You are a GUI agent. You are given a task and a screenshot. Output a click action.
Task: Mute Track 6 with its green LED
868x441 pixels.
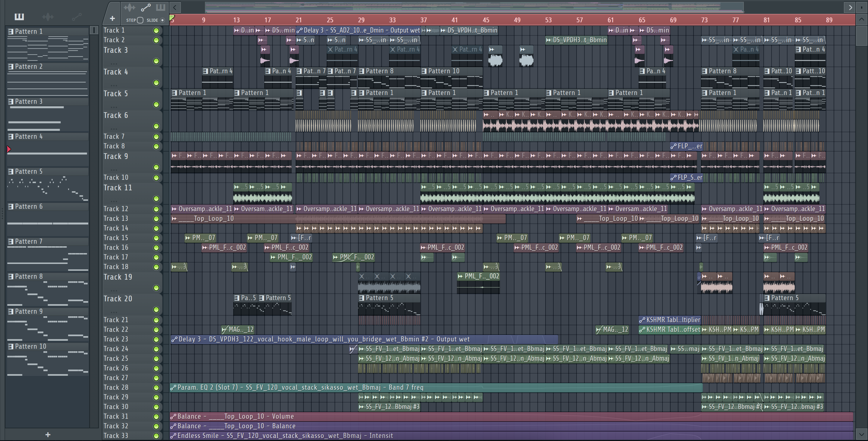coord(156,126)
